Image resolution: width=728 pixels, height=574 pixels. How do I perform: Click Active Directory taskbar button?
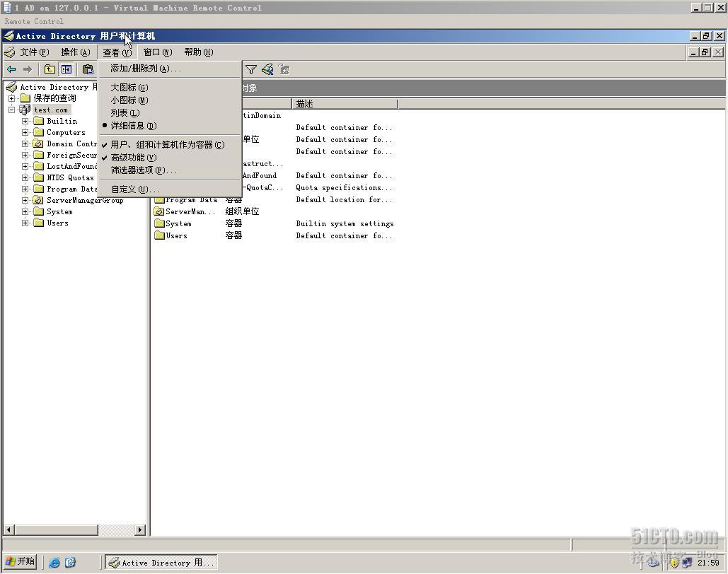[x=161, y=563]
